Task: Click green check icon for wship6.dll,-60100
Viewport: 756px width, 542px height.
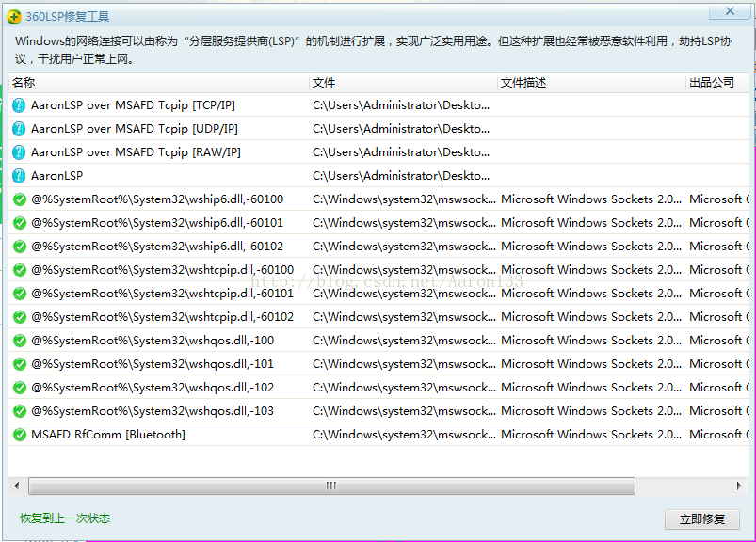Action: tap(19, 199)
